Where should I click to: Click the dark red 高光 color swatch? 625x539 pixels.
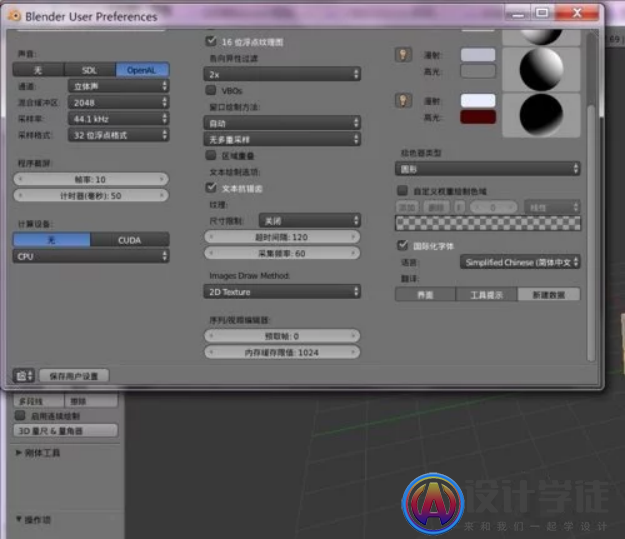(x=478, y=117)
